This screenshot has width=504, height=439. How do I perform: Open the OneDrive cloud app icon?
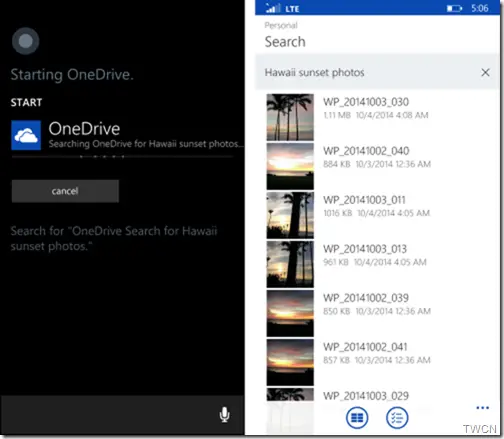coord(26,135)
